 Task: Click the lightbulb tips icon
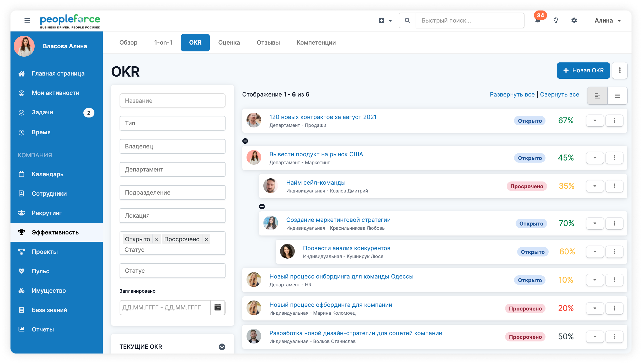point(555,20)
